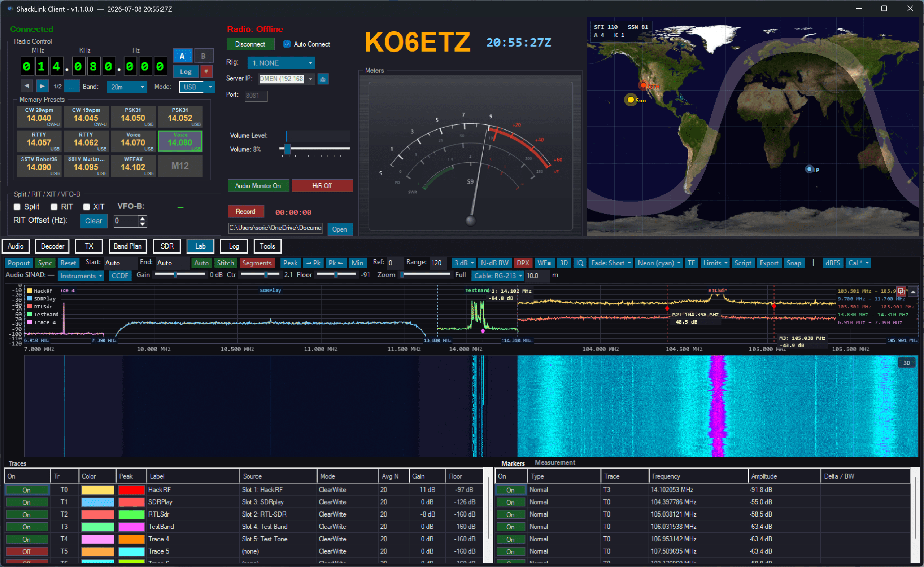Open the Neon (cyan) palette dropdown
Image resolution: width=924 pixels, height=567 pixels.
(659, 263)
